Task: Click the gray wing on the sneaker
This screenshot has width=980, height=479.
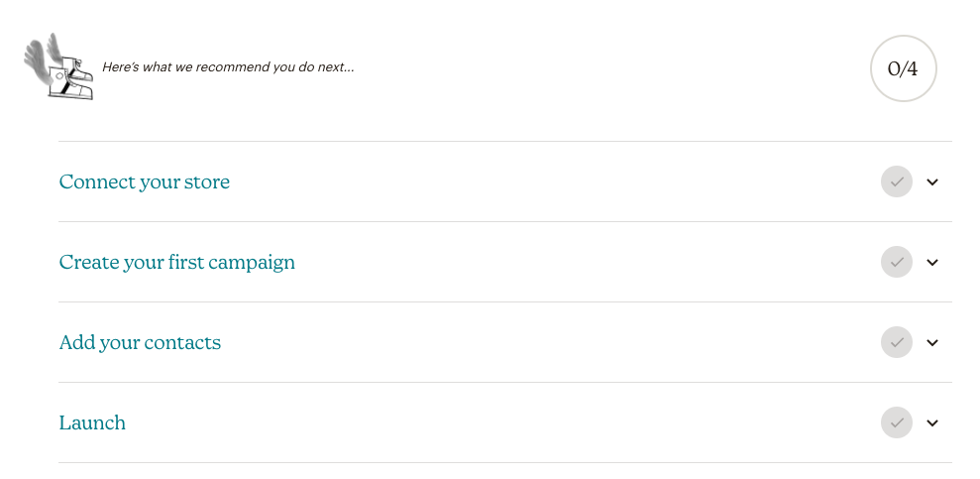Action: [x=40, y=61]
